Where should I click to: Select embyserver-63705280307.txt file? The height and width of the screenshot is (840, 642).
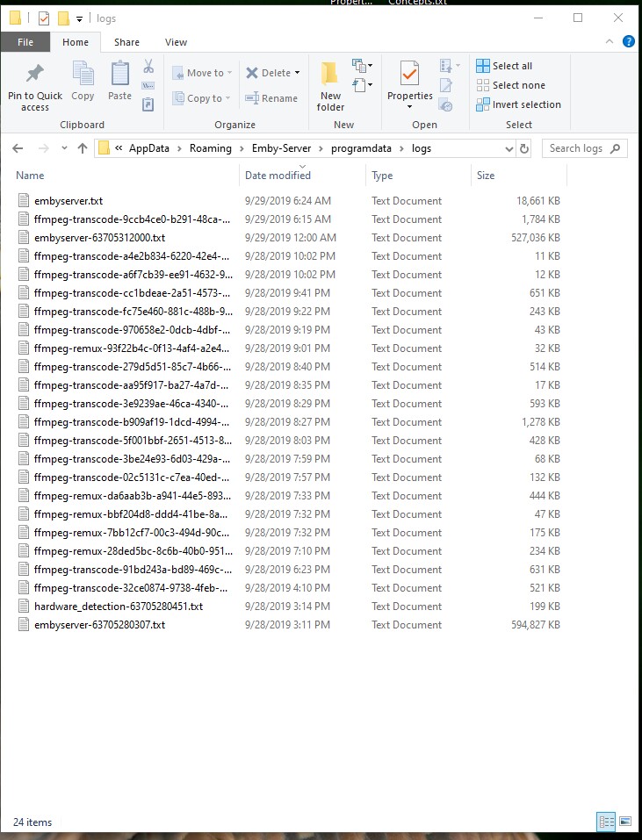coord(289,625)
